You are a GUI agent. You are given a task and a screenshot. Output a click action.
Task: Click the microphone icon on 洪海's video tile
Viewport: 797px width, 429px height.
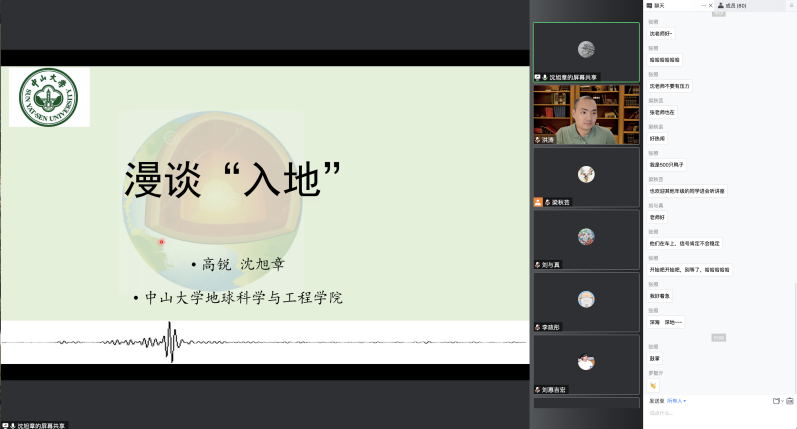tap(538, 140)
